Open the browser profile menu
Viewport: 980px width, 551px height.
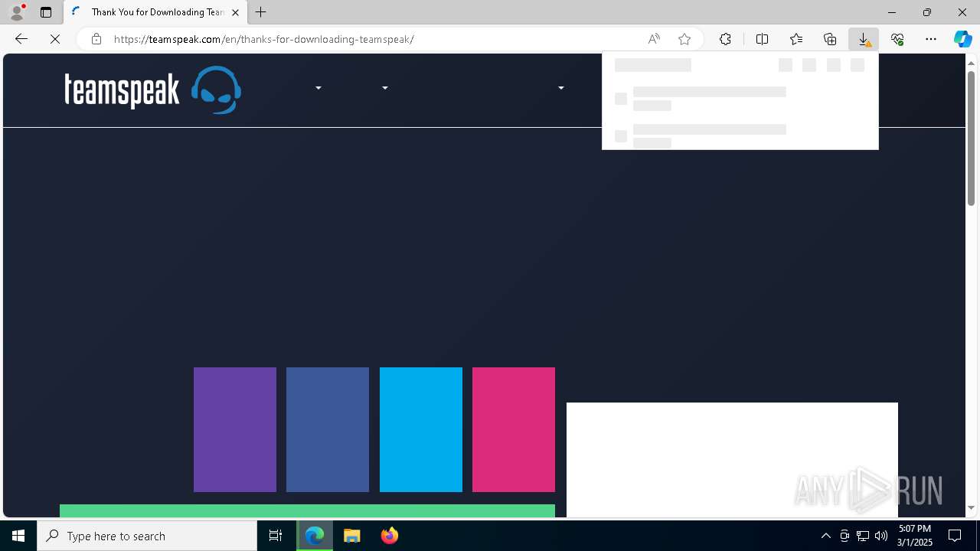click(x=17, y=12)
